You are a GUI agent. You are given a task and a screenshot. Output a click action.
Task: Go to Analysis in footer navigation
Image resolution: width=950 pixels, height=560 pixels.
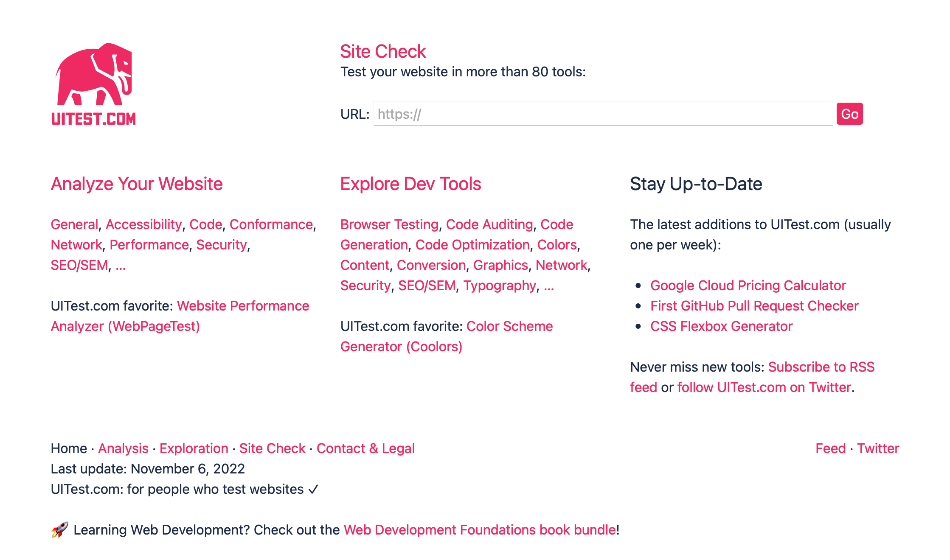click(x=123, y=448)
